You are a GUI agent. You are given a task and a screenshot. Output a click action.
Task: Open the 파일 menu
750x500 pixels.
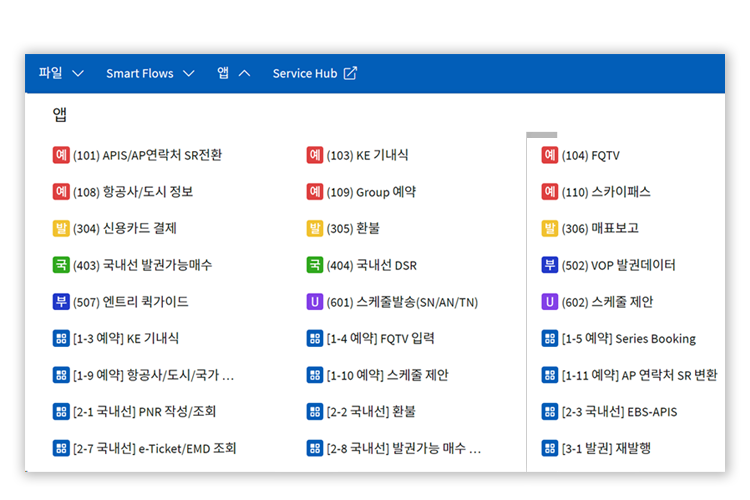point(51,73)
